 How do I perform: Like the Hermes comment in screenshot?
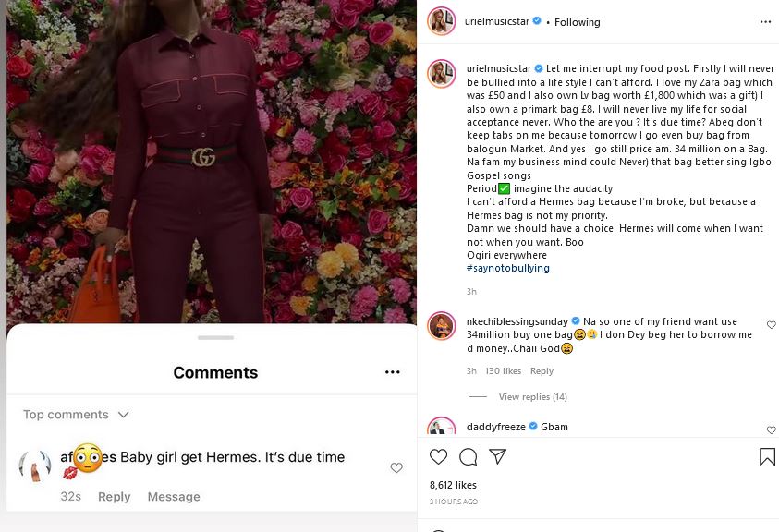click(396, 468)
